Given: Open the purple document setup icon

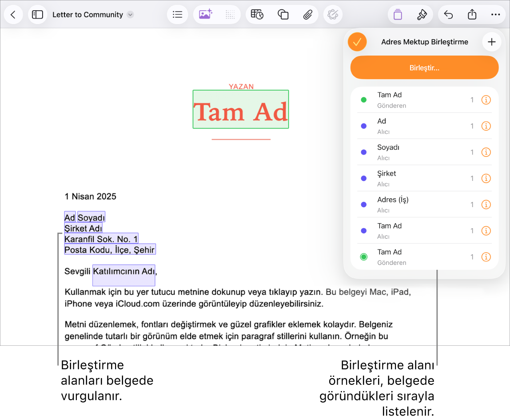Looking at the screenshot, I should click(x=398, y=15).
